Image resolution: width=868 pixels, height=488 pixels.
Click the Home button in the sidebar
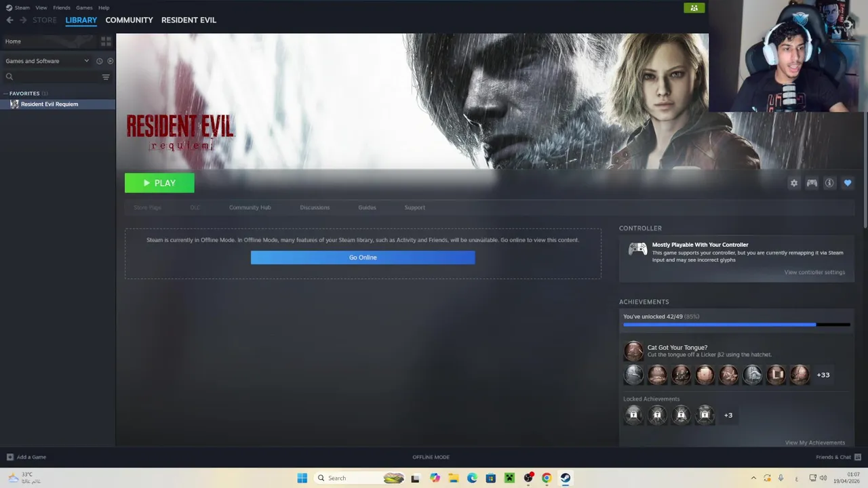[x=49, y=41]
